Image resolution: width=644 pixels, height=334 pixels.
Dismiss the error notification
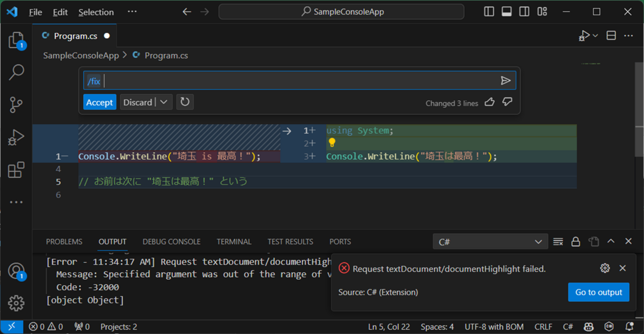[623, 268]
